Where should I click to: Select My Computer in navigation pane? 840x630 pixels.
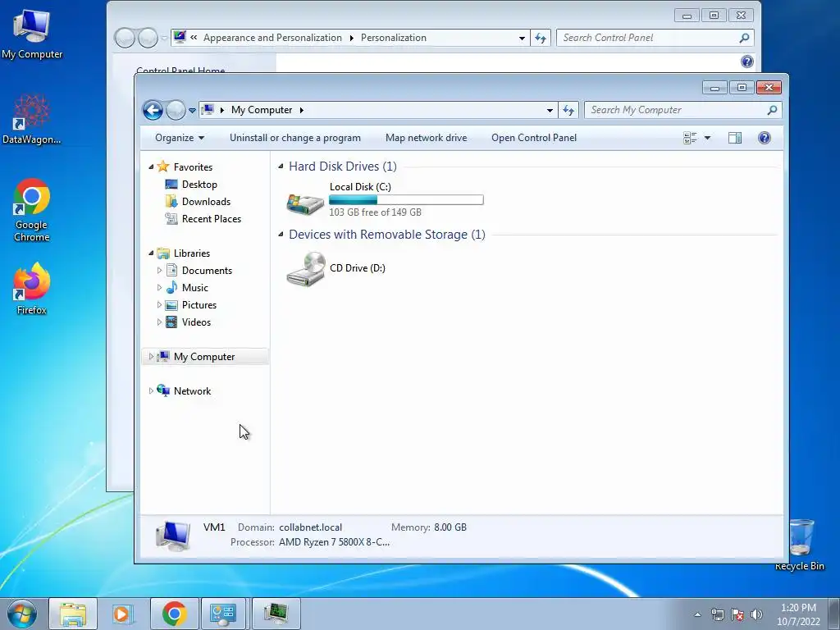coord(204,357)
